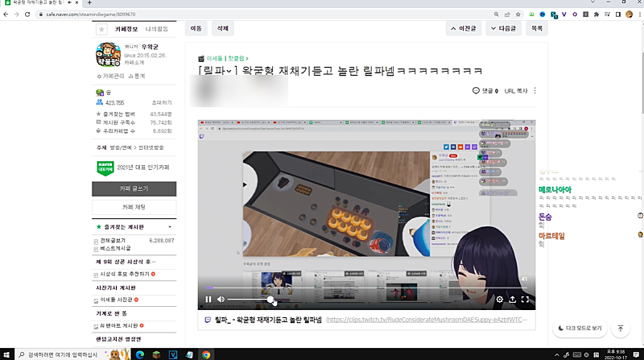The image size is (644, 360).
Task: Open a new browser tab
Action: coord(89,2)
